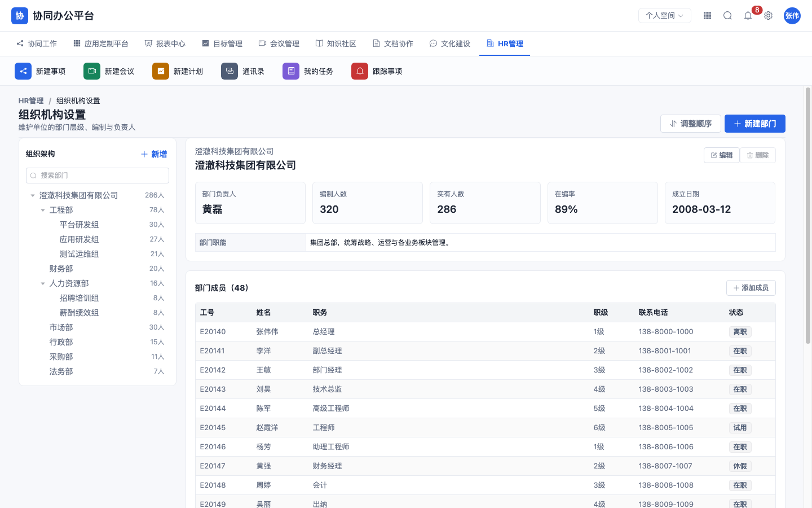Click the 协同办公平台 logo icon
The image size is (812, 508).
tap(20, 16)
